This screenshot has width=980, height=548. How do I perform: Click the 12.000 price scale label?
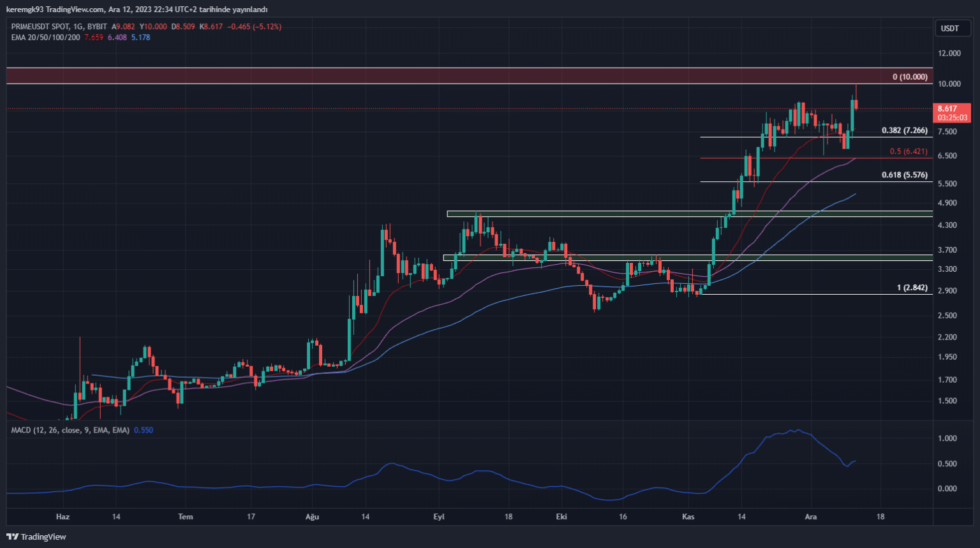(949, 54)
